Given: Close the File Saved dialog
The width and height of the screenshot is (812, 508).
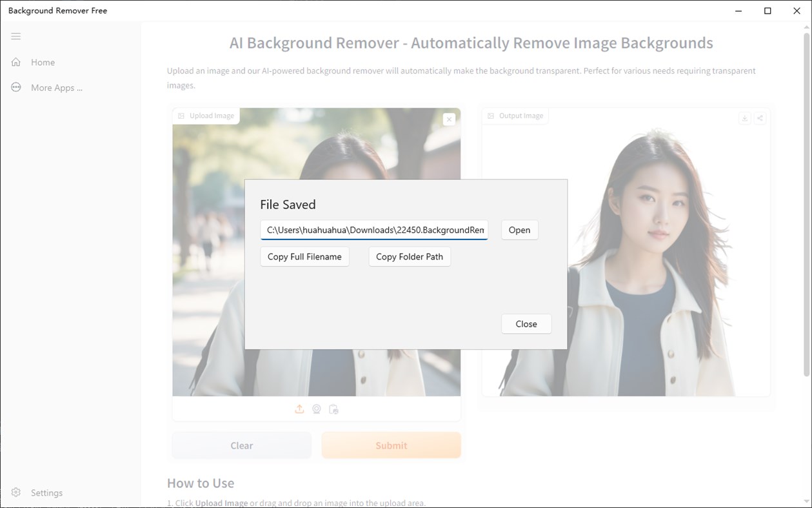Looking at the screenshot, I should pyautogui.click(x=526, y=323).
